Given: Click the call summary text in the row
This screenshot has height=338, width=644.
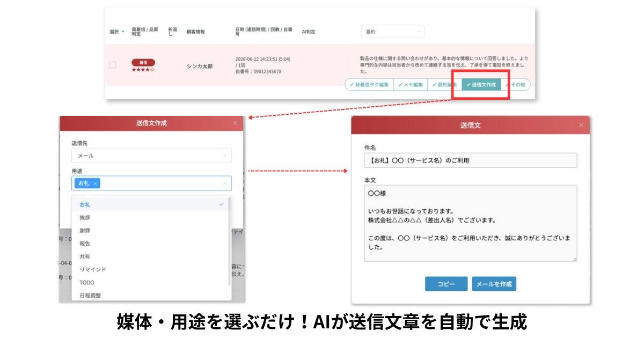Looking at the screenshot, I should click(444, 65).
